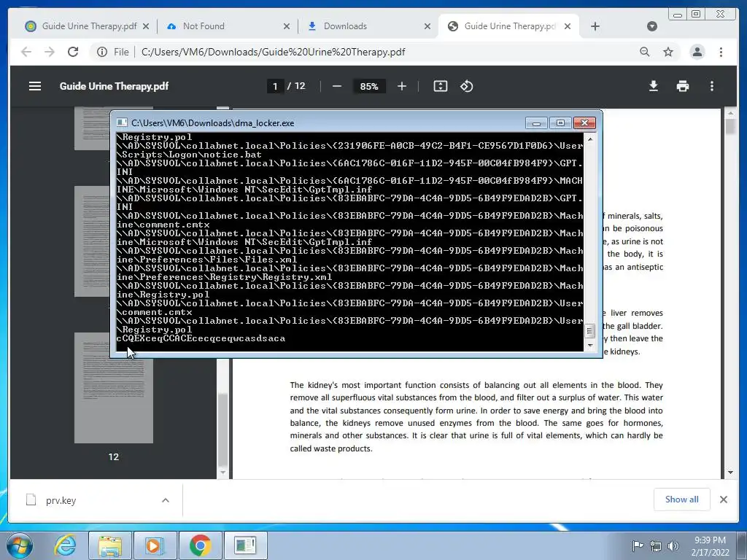Image resolution: width=747 pixels, height=560 pixels.
Task: Open a new browser tab
Action: (595, 26)
